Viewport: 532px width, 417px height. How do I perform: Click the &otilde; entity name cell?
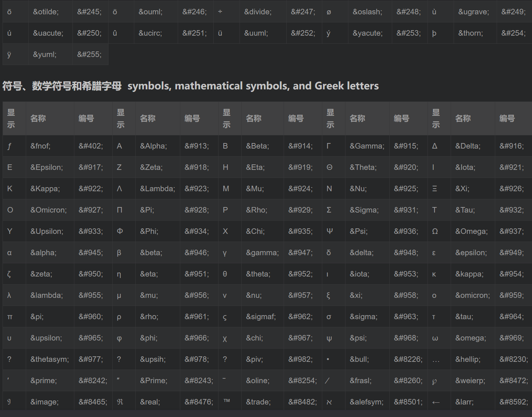coord(50,12)
